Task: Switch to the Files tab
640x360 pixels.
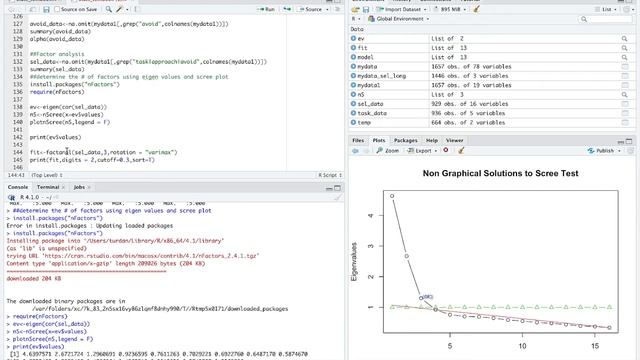Action: (358, 140)
